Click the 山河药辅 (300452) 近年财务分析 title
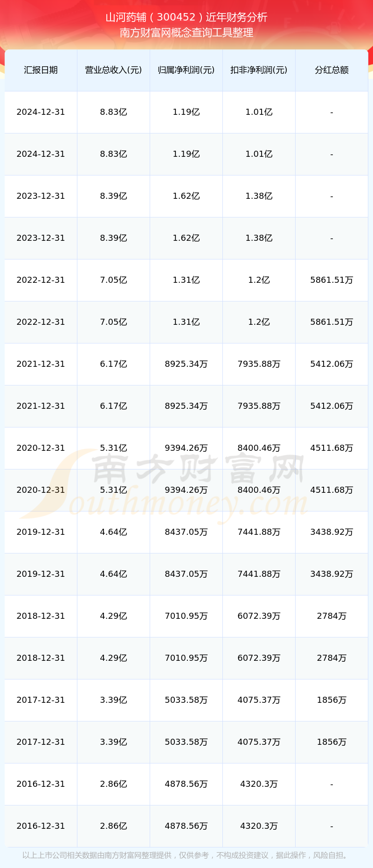Screen dimensions: 373x868 click(186, 17)
